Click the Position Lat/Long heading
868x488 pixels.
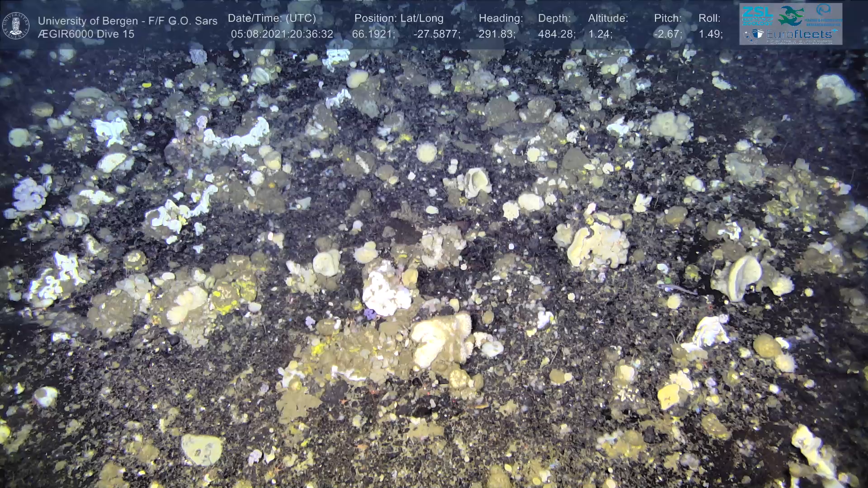click(399, 19)
